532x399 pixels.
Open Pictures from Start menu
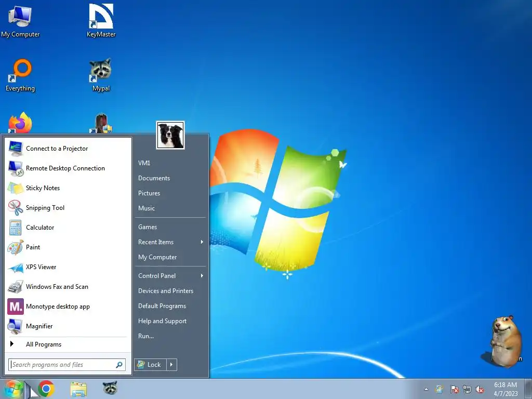(x=149, y=193)
